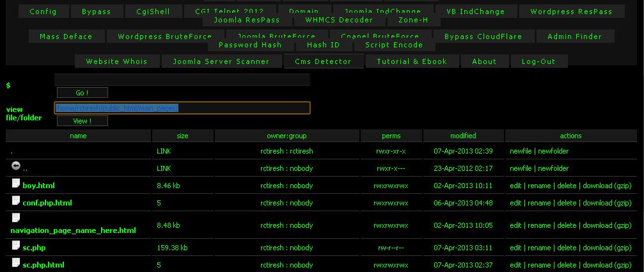Open the sc.php file
The image size is (644, 272).
coord(34,248)
